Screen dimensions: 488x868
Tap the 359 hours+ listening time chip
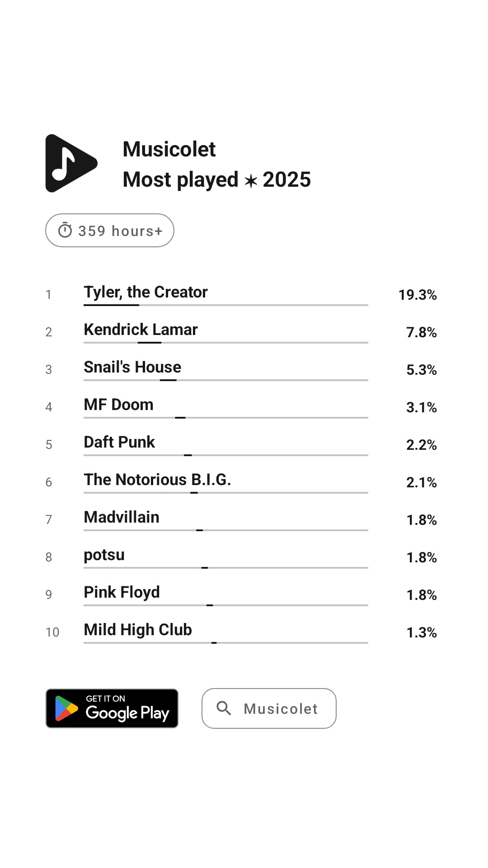click(110, 231)
